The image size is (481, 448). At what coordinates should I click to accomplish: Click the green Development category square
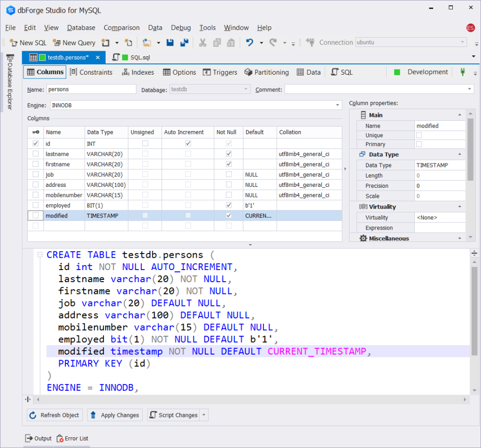(x=397, y=72)
